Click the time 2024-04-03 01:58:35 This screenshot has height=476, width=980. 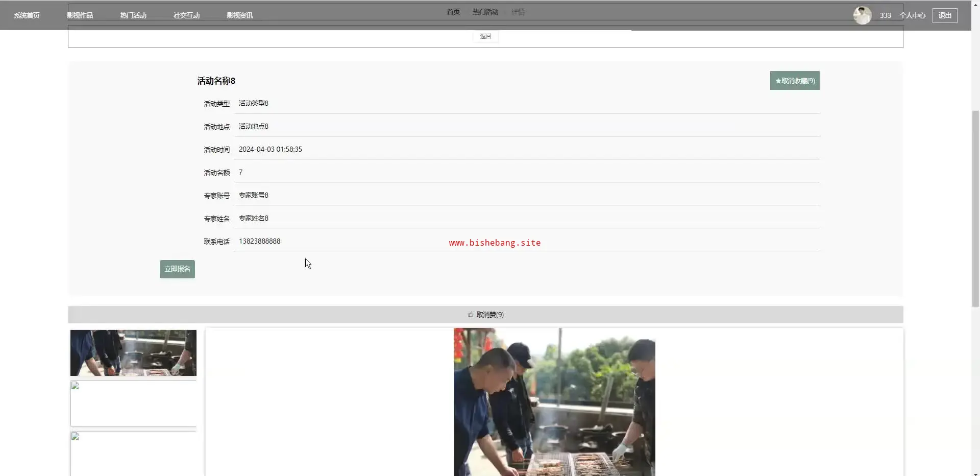[271, 149]
